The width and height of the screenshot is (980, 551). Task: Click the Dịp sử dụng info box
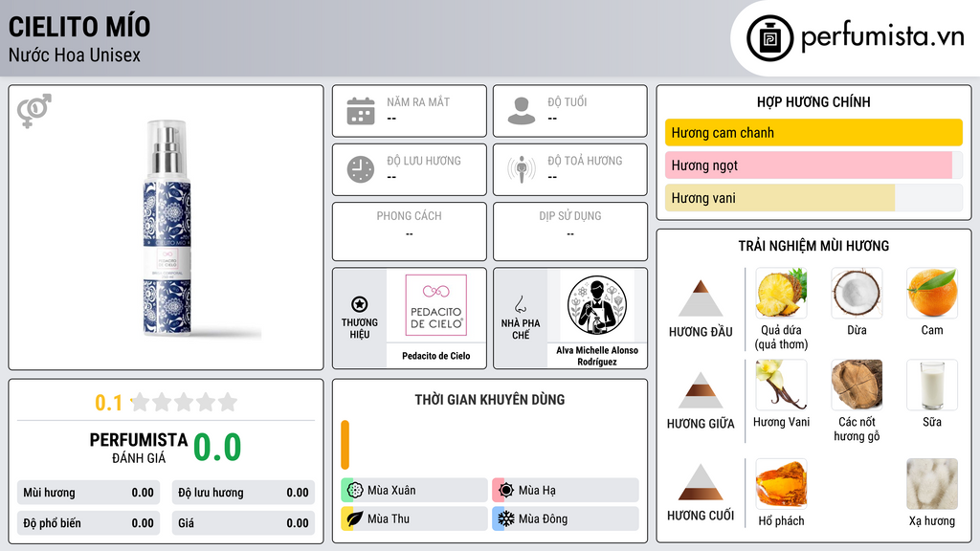[570, 231]
